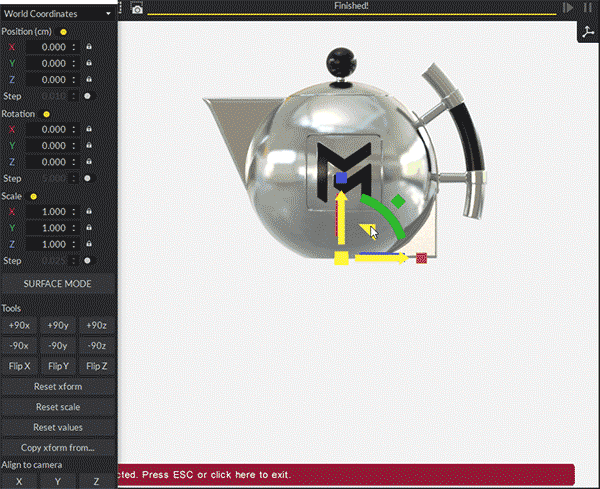Rotate with the +90y tool
600x489 pixels.
(58, 326)
